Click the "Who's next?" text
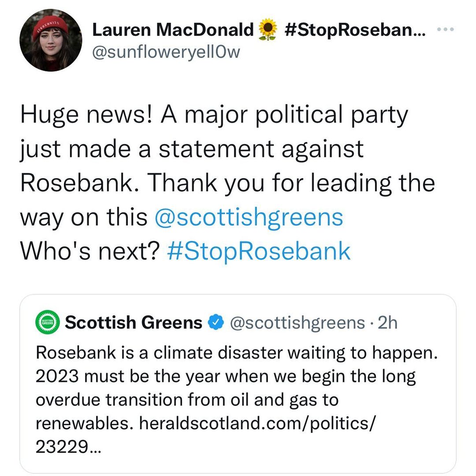The image size is (476, 476). click(x=89, y=251)
